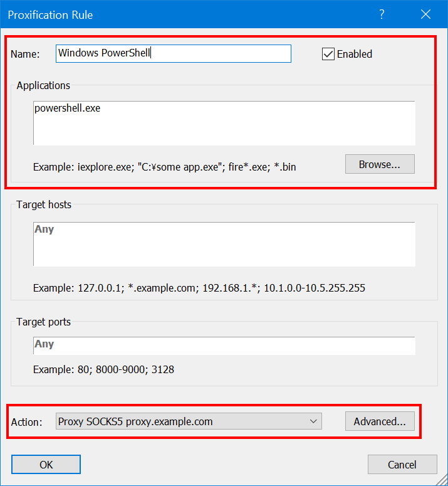Confirm the rule with OK
The width and height of the screenshot is (448, 486).
(x=46, y=464)
